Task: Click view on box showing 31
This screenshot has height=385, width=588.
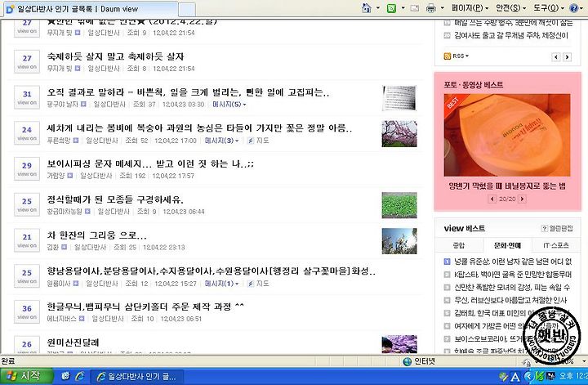Action: click(27, 97)
